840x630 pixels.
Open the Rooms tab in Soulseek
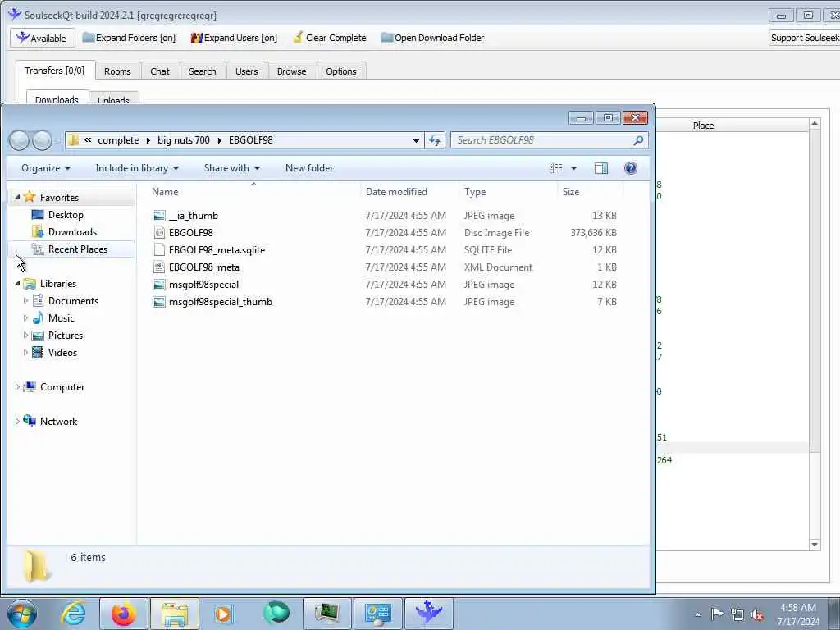117,71
